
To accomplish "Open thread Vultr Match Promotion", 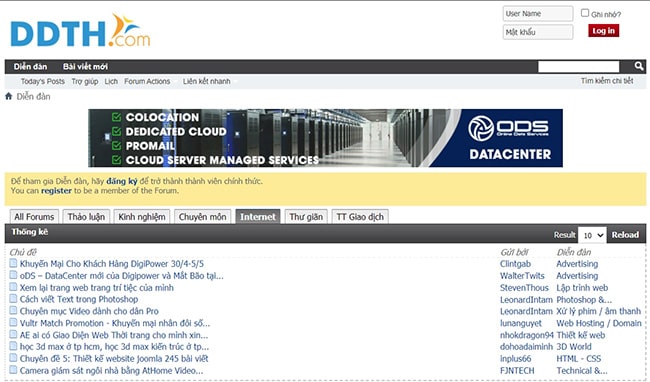I will (115, 323).
